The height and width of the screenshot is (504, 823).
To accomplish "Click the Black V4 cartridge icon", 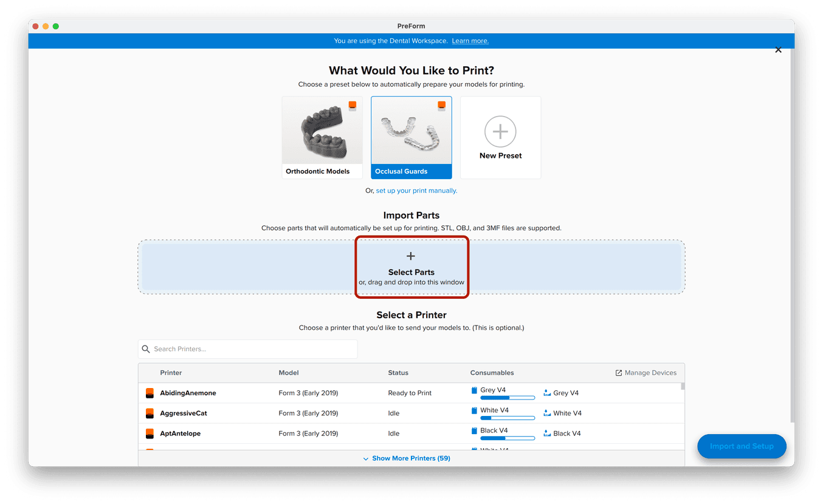I will pyautogui.click(x=475, y=431).
